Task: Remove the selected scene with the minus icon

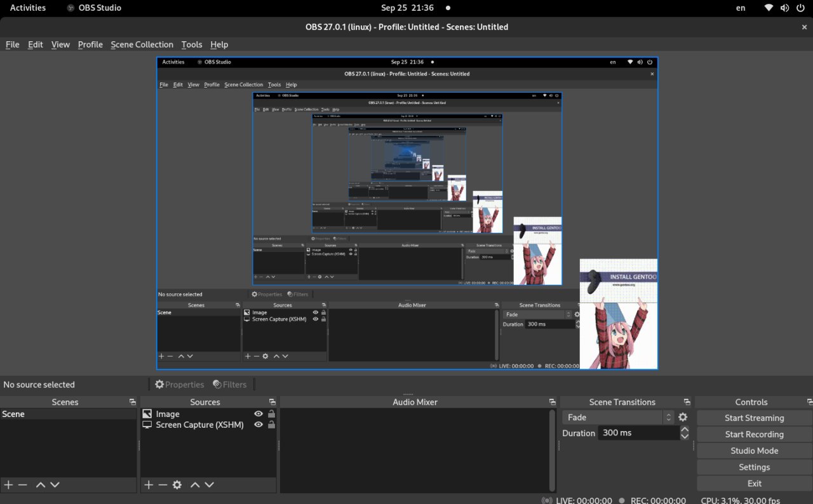Action: [23, 484]
